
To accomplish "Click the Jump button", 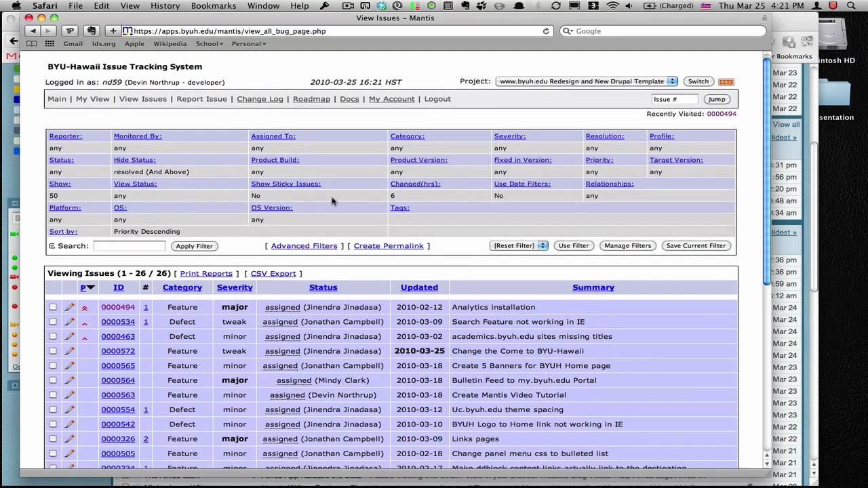I will [716, 99].
